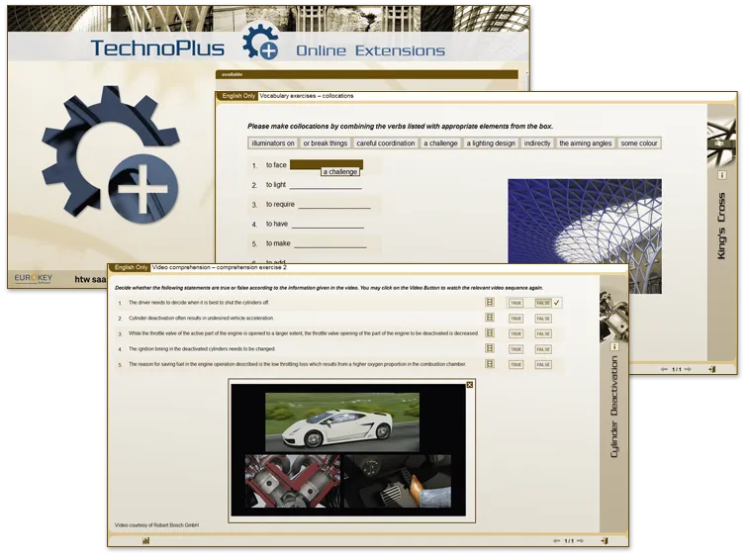Click the Cylinder Deactivation engine thumbnail in sidebar

click(x=613, y=315)
